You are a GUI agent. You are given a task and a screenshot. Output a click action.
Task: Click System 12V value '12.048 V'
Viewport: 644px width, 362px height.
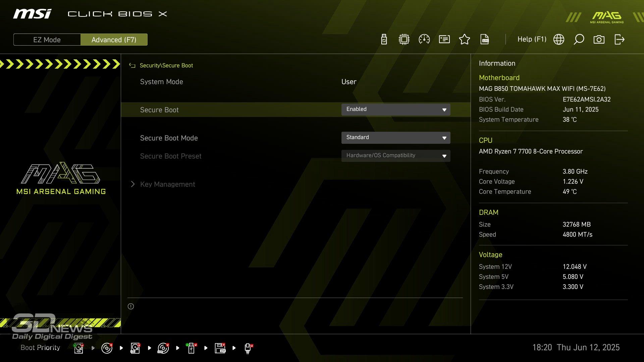click(x=575, y=267)
